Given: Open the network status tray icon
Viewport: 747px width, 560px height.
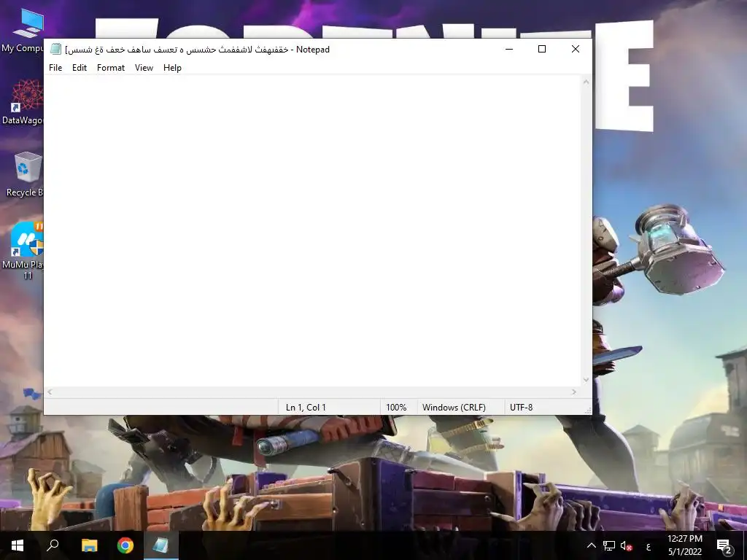Looking at the screenshot, I should tap(609, 545).
